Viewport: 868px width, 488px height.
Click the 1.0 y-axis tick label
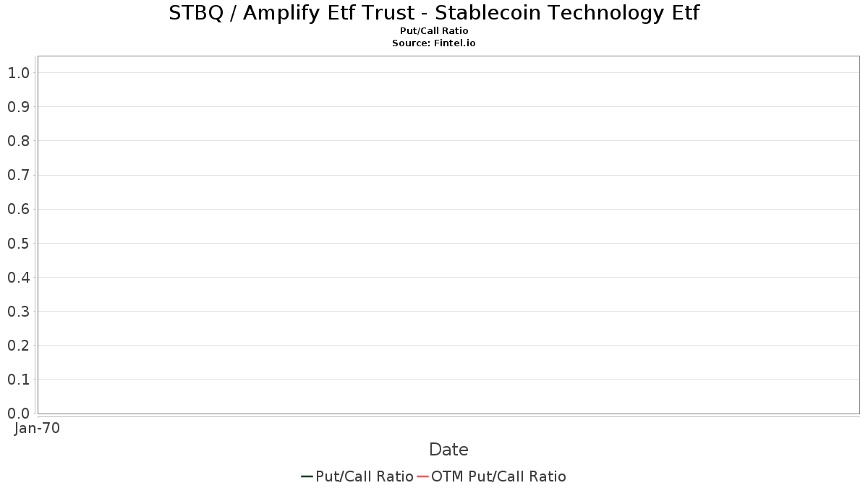[x=18, y=72]
